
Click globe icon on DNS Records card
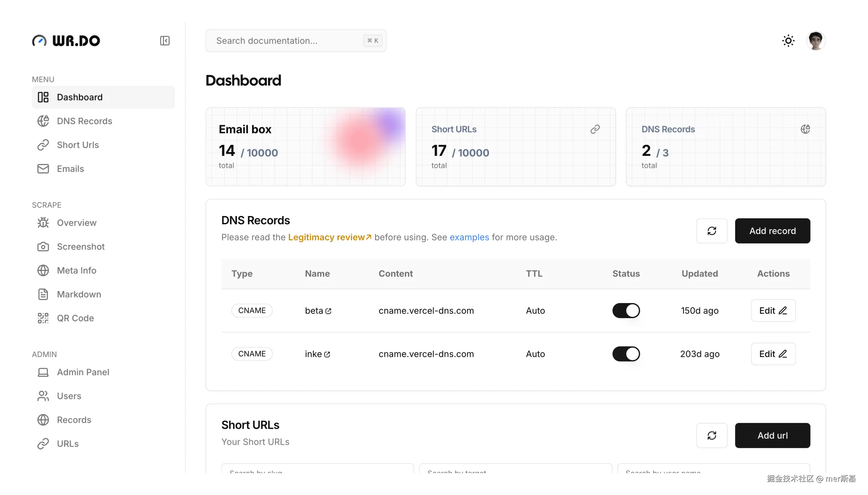[x=805, y=129]
